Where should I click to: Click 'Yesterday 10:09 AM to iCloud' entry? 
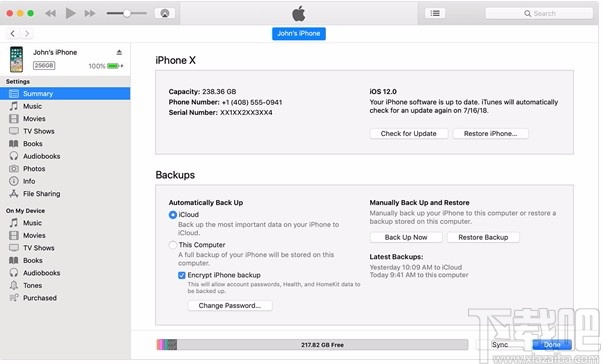pos(416,267)
